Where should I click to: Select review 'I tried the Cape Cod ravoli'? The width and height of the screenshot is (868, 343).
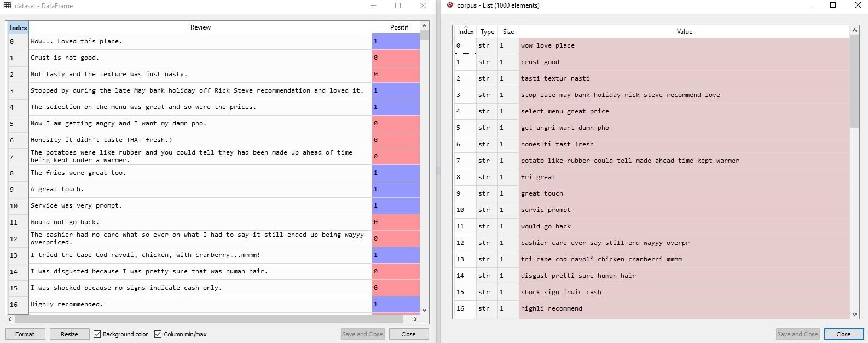[200, 255]
